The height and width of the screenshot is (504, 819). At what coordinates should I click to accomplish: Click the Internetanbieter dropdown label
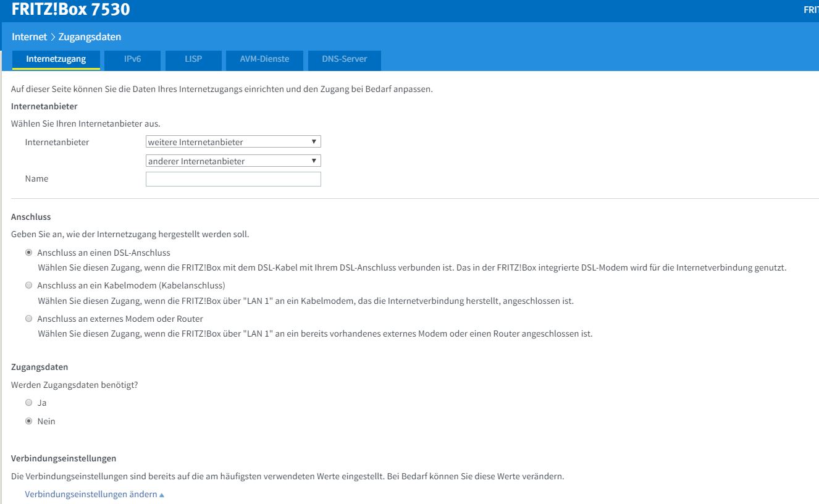tap(57, 142)
